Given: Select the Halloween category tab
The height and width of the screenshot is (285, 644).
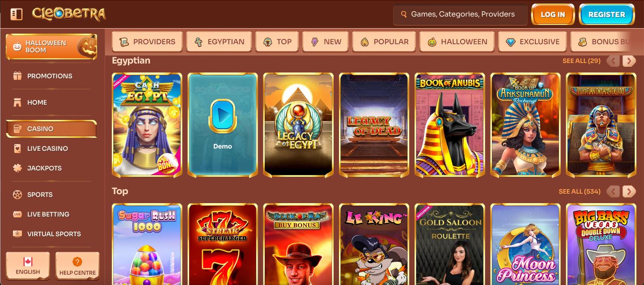Looking at the screenshot, I should [x=457, y=42].
